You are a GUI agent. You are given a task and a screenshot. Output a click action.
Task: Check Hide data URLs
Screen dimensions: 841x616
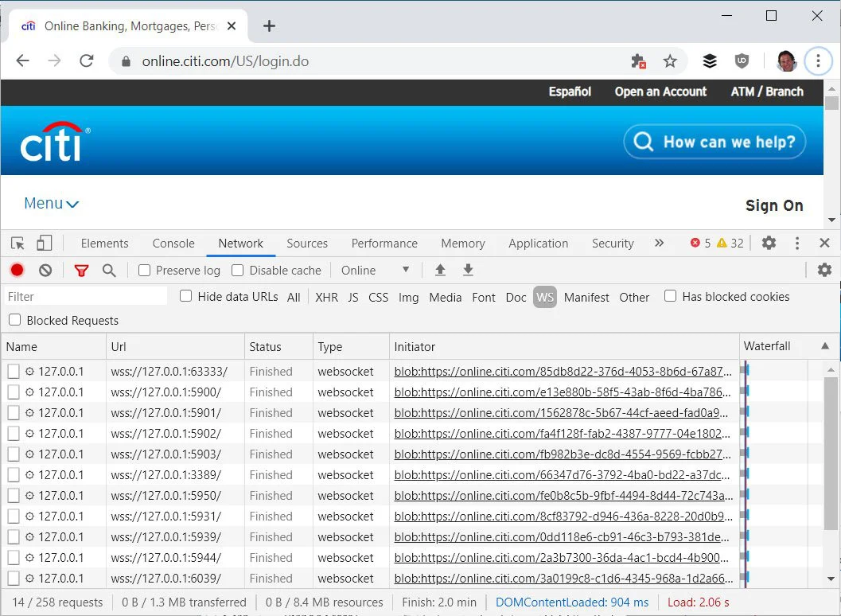pos(185,295)
